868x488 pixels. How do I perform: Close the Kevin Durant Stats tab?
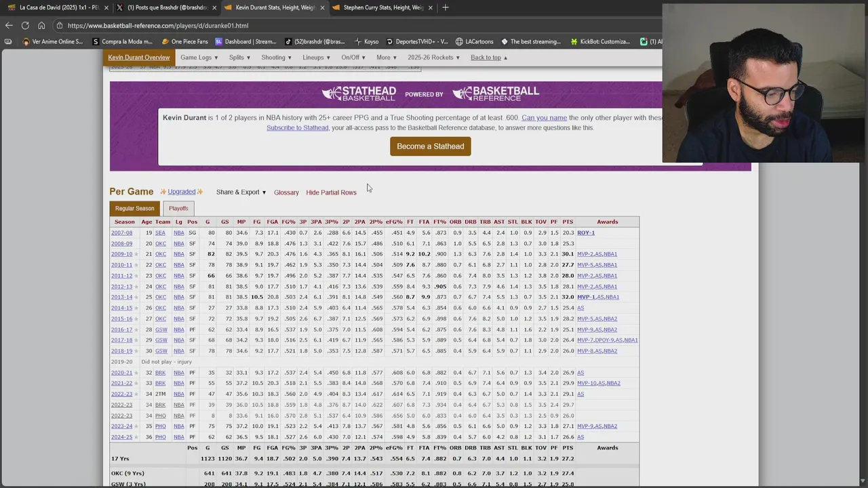pyautogui.click(x=322, y=7)
